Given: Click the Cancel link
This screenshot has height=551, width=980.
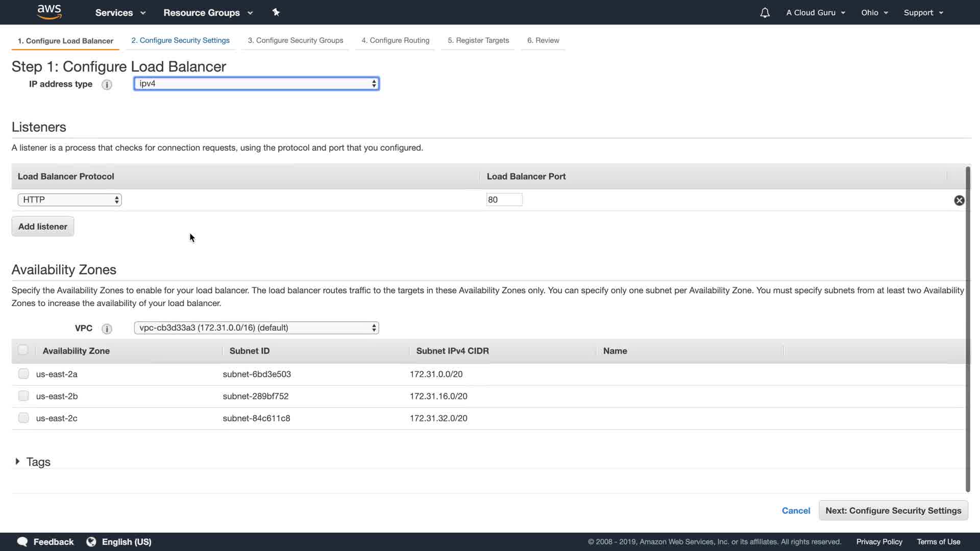Looking at the screenshot, I should pos(796,511).
